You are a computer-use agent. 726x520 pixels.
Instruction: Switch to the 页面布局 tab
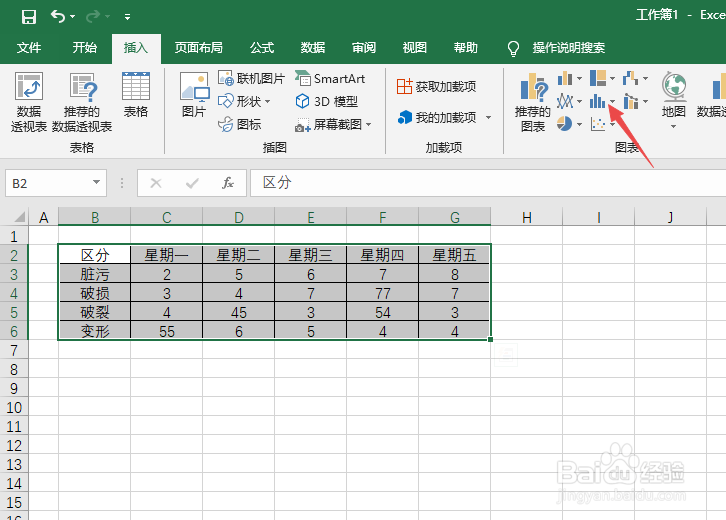click(x=199, y=48)
